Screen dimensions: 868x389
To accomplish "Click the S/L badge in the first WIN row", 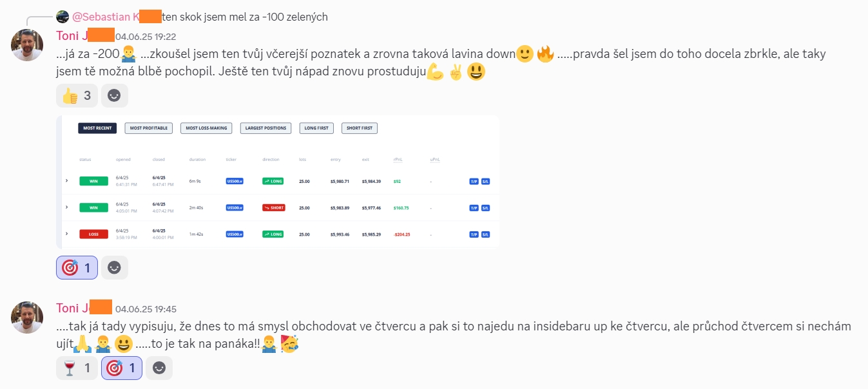I will tap(486, 182).
